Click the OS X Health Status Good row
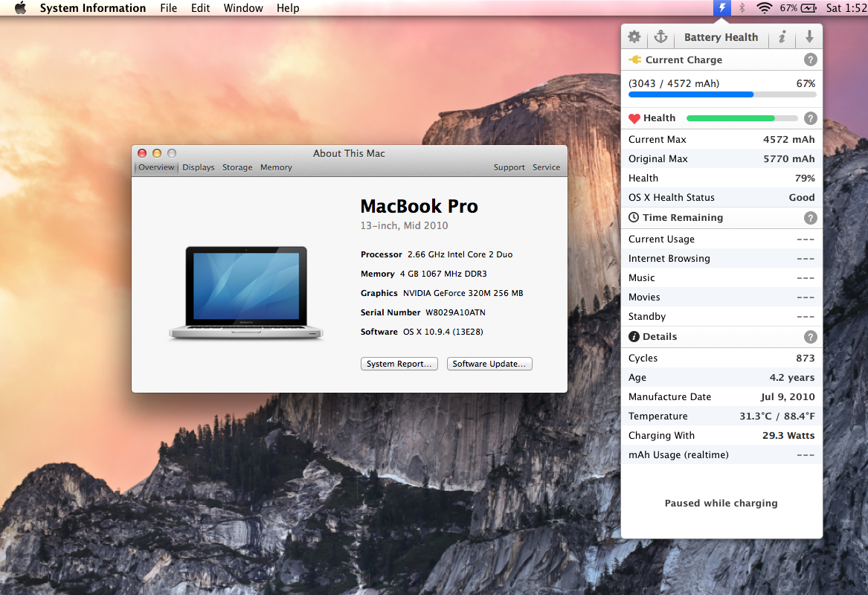 coord(722,197)
